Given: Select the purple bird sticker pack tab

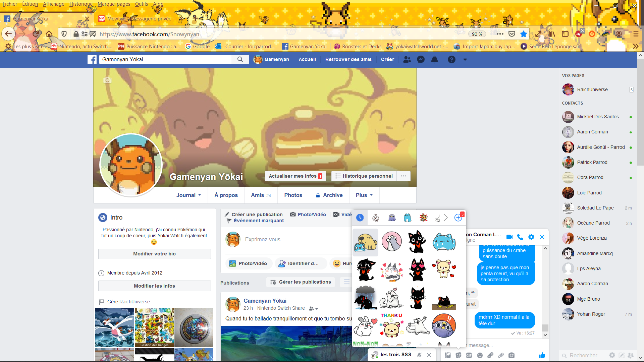Looking at the screenshot, I should 391,218.
